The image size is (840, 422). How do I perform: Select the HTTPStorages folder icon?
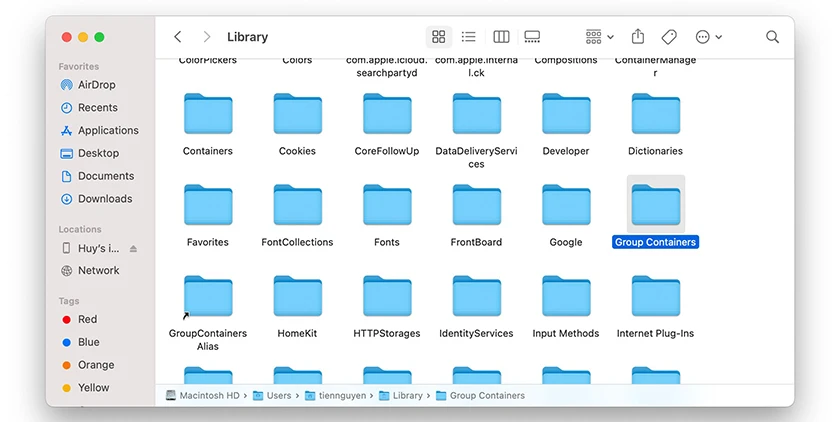click(387, 296)
